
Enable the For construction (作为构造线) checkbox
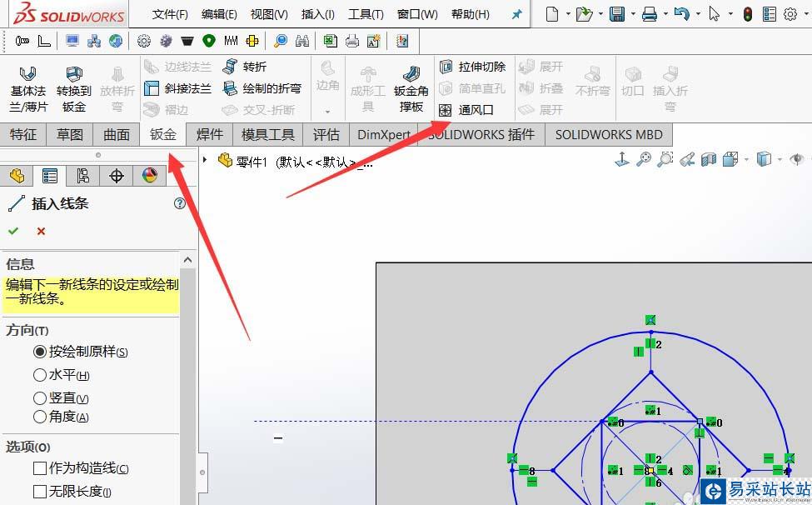click(40, 468)
